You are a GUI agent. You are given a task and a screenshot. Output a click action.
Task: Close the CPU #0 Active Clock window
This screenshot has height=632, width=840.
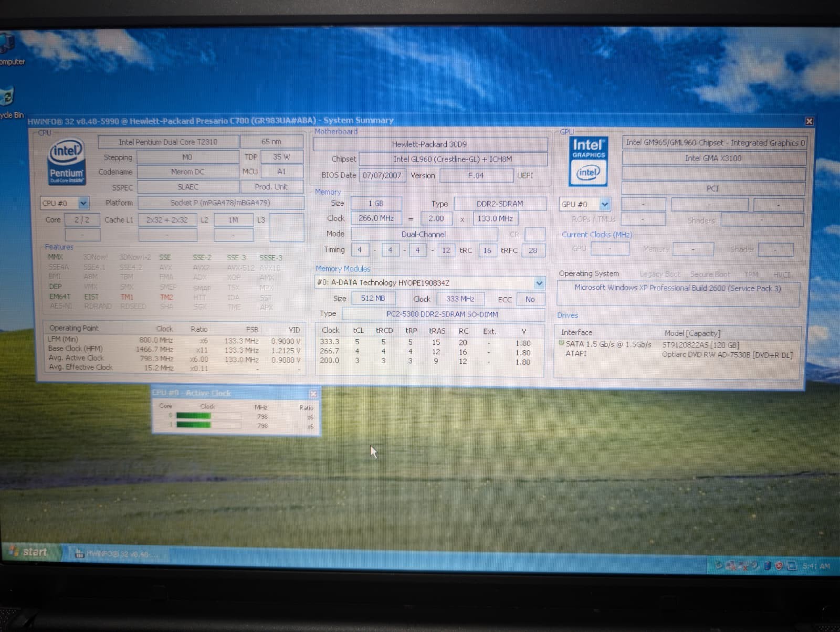[x=313, y=394]
